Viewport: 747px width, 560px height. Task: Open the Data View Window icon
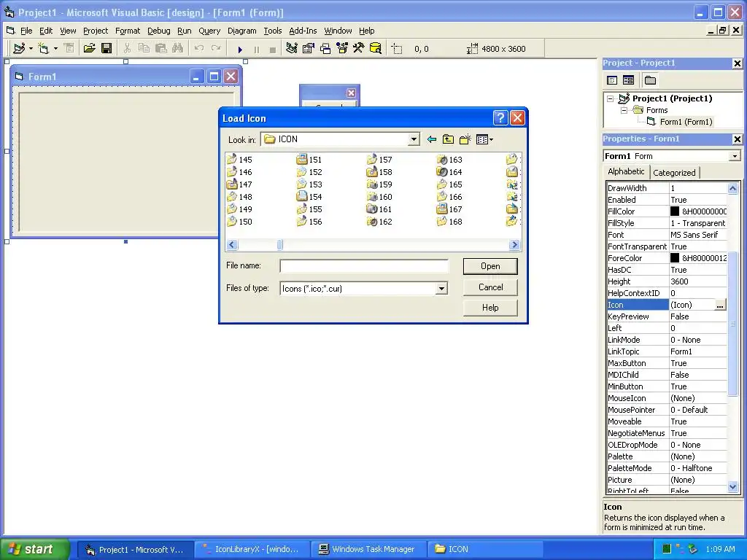pyautogui.click(x=376, y=49)
